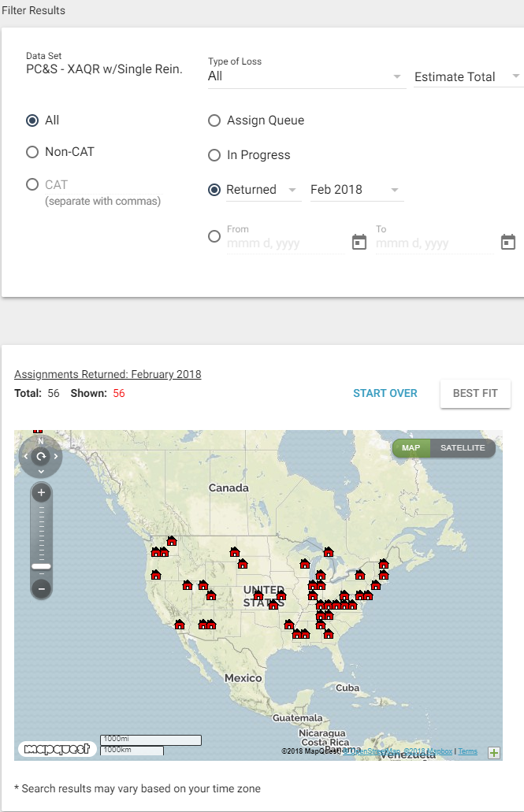524x812 pixels.
Task: Zoom out the map with minus button
Action: 42,588
